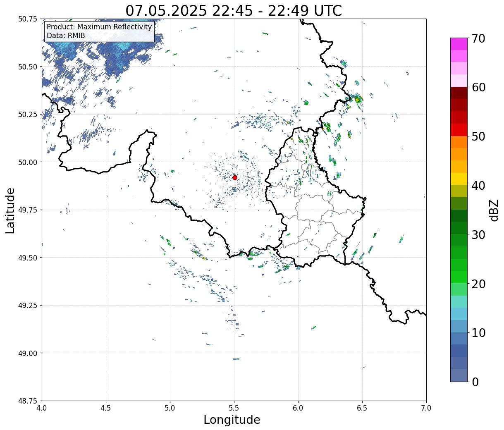The width and height of the screenshot is (504, 430).
Task: Click latitude tick label 49.50
Action: [x=28, y=258]
